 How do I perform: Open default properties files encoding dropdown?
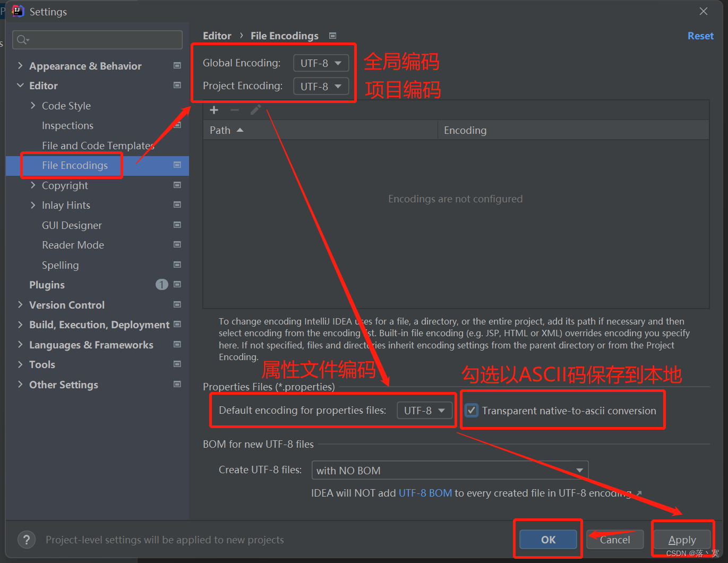tap(425, 411)
